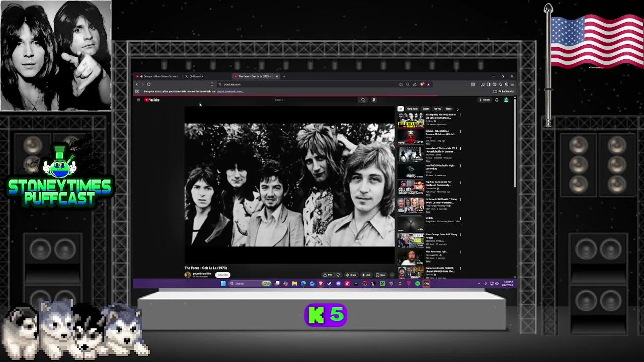
Task: Click the Share button under video
Action: tap(352, 275)
